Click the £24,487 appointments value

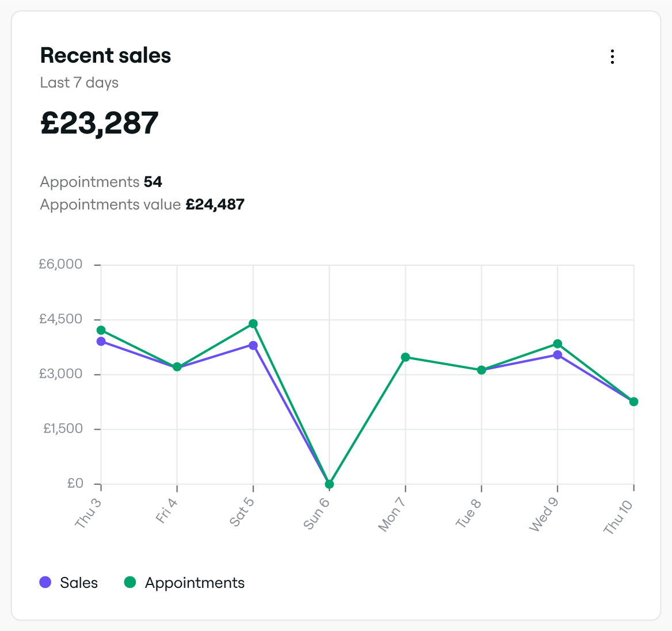click(215, 205)
